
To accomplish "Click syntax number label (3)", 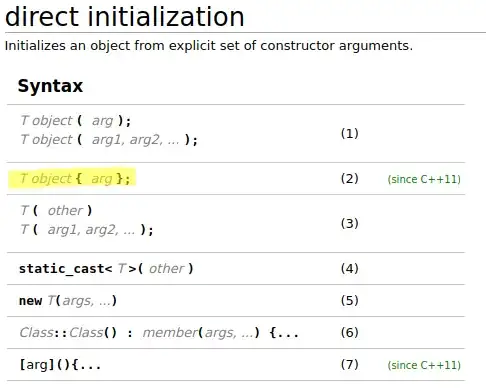I will pyautogui.click(x=349, y=223).
